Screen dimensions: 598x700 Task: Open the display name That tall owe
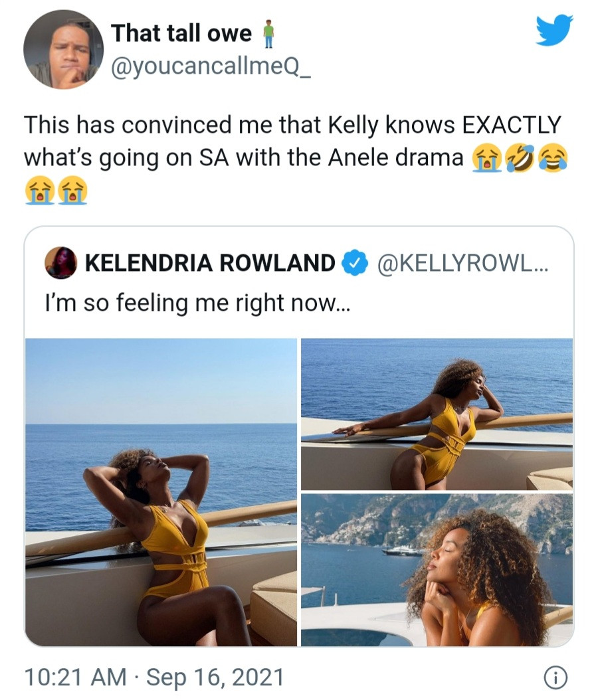point(181,33)
